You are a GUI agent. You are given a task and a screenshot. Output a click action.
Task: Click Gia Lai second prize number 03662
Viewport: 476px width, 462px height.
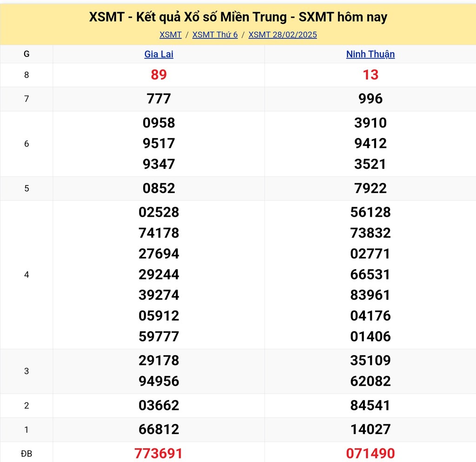click(x=159, y=405)
